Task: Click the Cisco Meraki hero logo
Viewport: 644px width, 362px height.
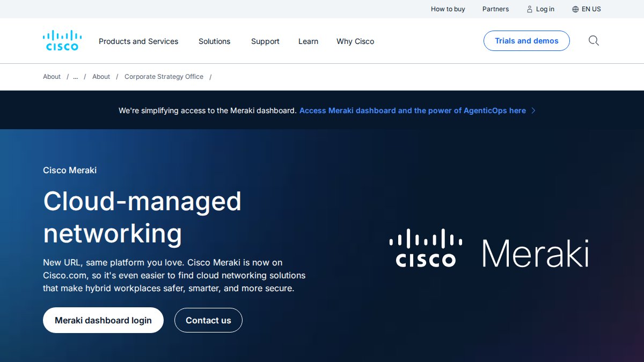Action: pos(489,248)
